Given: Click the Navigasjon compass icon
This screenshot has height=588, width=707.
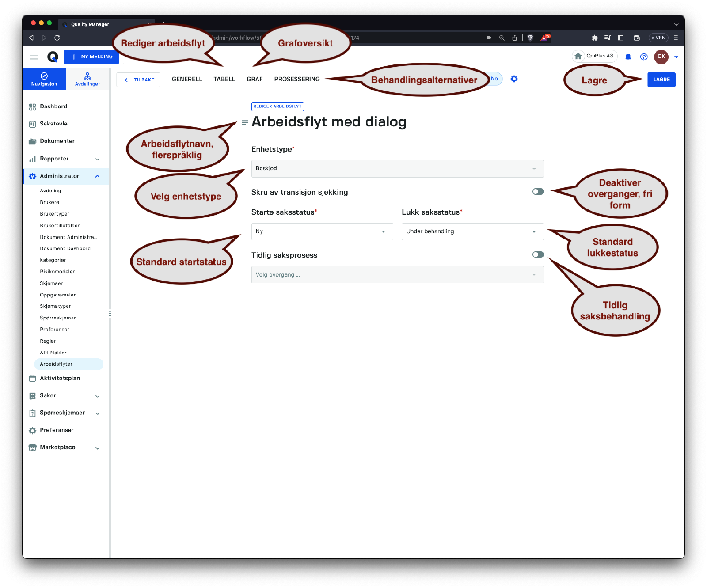Looking at the screenshot, I should click(44, 76).
